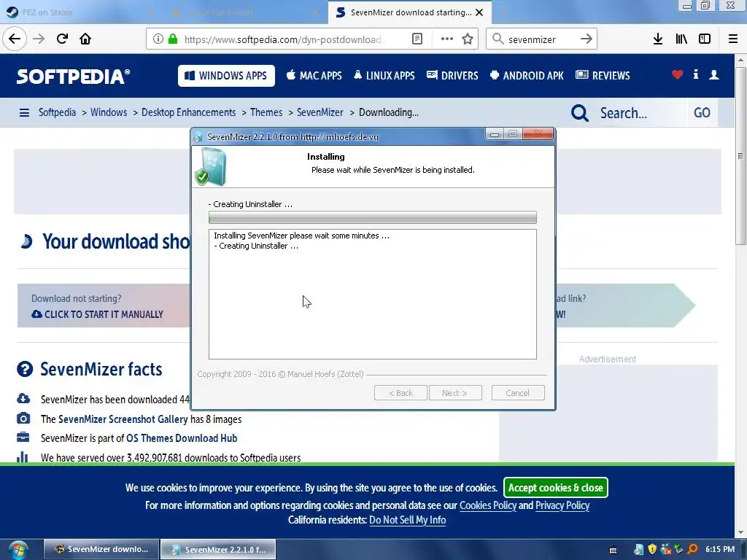Go to Themes breadcrumb link

point(266,112)
